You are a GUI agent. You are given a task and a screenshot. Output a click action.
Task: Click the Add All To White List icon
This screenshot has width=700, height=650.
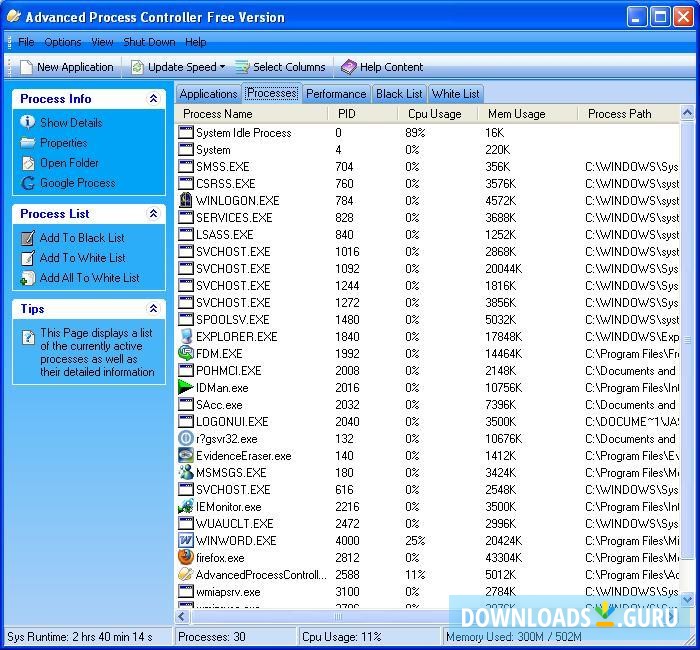click(x=28, y=278)
